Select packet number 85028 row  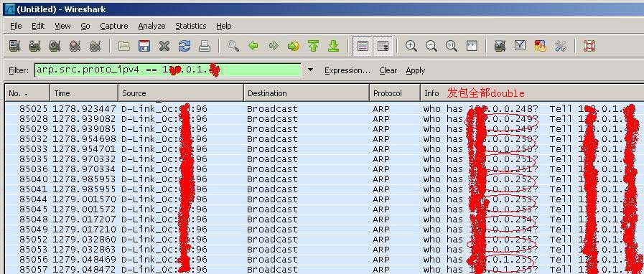[x=325, y=119]
